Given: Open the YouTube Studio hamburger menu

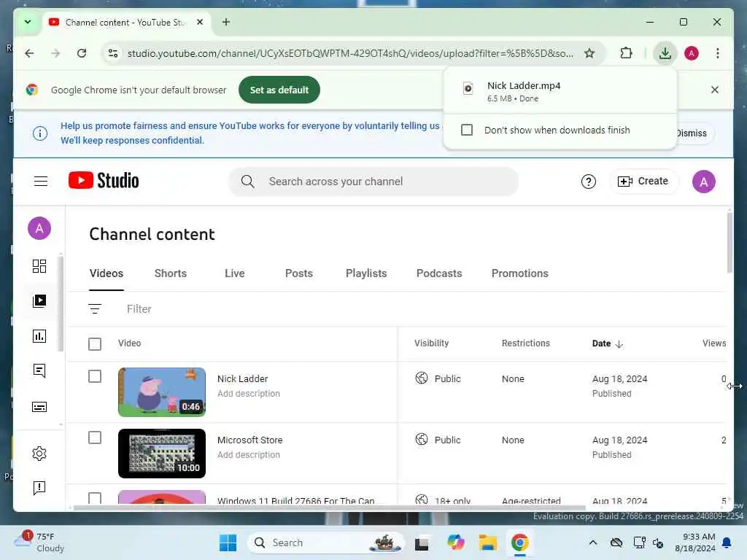Looking at the screenshot, I should [41, 181].
